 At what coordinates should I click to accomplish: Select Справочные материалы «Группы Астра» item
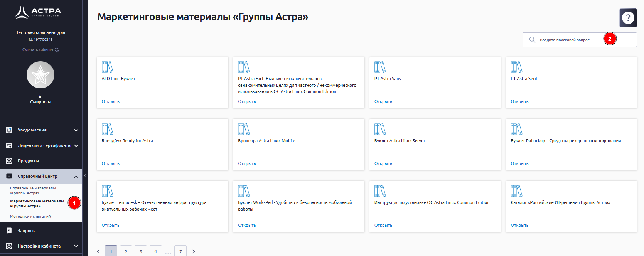[x=33, y=190]
